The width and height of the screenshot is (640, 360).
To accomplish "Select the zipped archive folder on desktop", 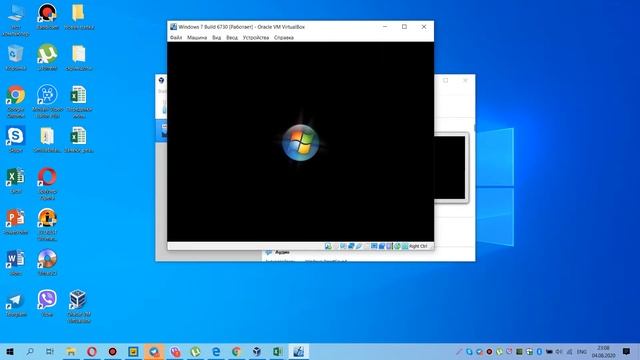I will click(x=47, y=140).
